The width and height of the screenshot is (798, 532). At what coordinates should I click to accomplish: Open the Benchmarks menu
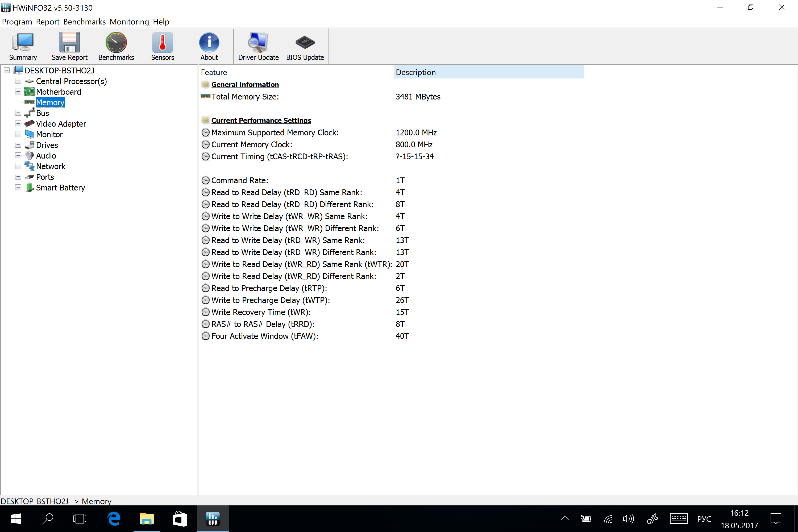tap(85, 22)
